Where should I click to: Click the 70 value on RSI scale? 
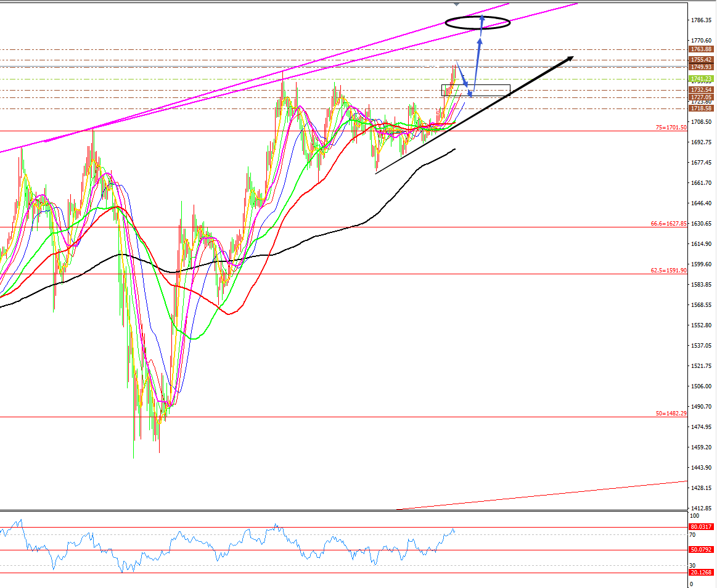693,535
